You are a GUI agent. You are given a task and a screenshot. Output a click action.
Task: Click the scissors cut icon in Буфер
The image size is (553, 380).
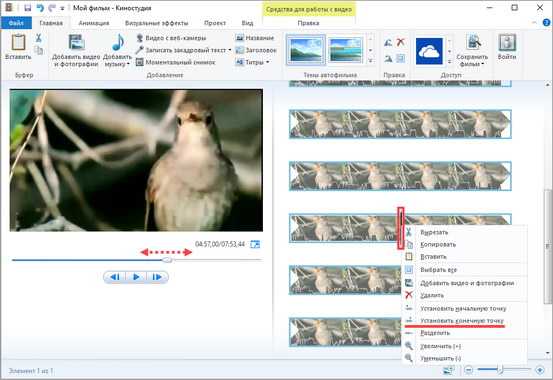pyautogui.click(x=38, y=38)
